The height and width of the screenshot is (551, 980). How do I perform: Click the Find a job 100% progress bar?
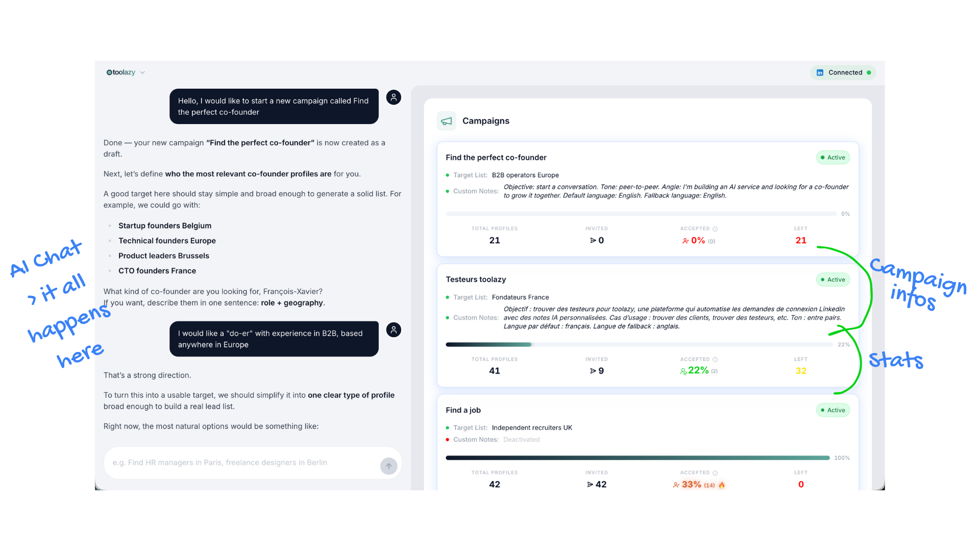pos(637,458)
